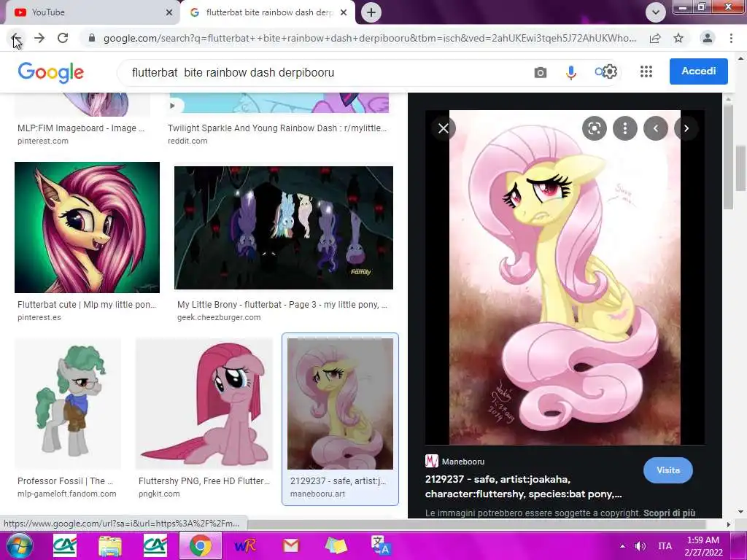Click the address bar URL

(x=369, y=38)
